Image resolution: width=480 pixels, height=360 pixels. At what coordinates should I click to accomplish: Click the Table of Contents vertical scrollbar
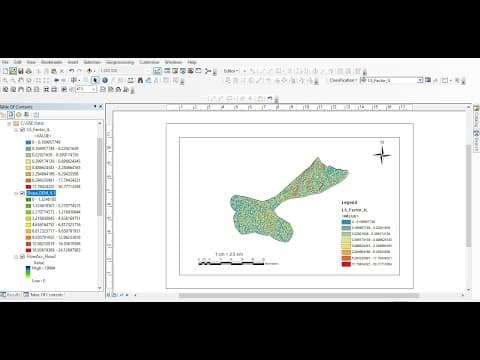pyautogui.click(x=99, y=177)
